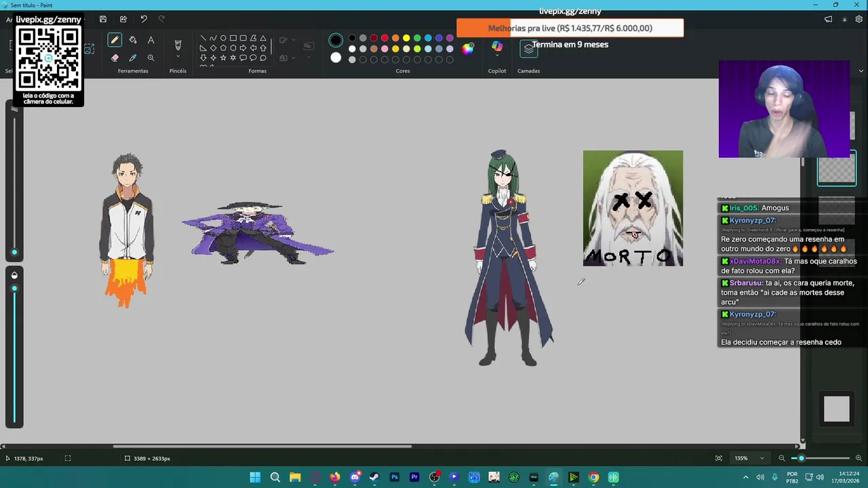
Task: Choose the brush icon under Pincéis
Action: pyautogui.click(x=178, y=45)
